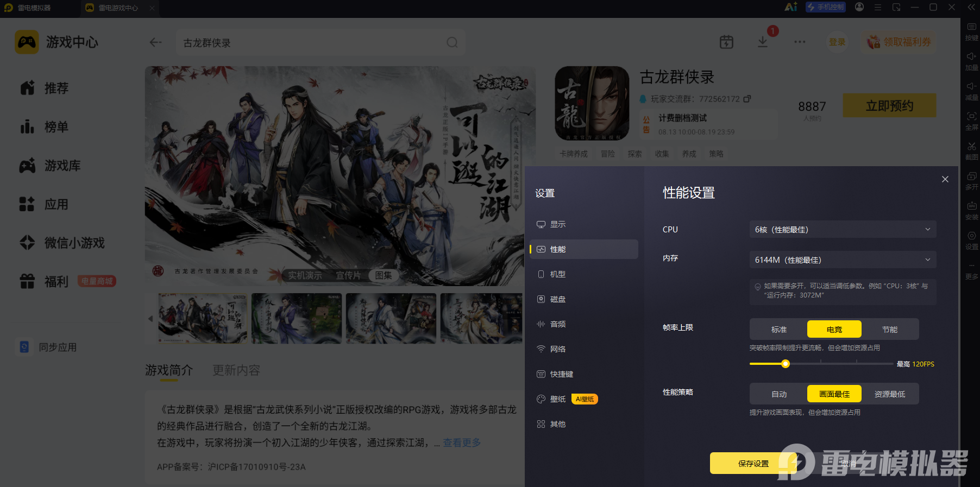Click 加量 volume up in right toolbar
980x487 pixels.
(971, 62)
